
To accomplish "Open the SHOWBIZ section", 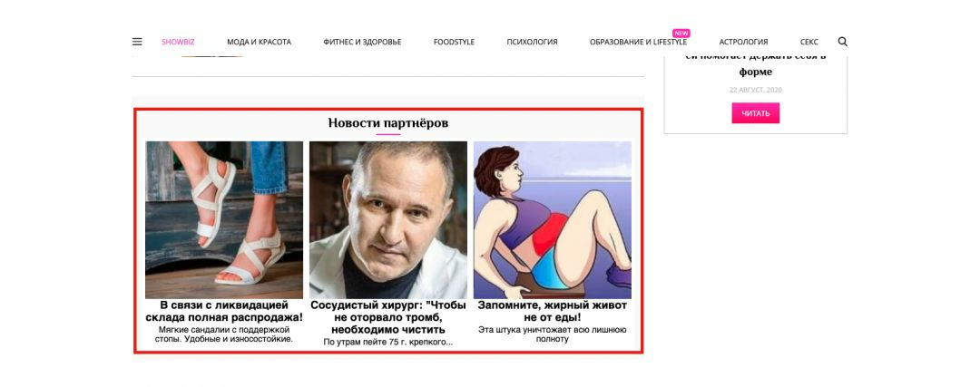I will (x=178, y=43).
